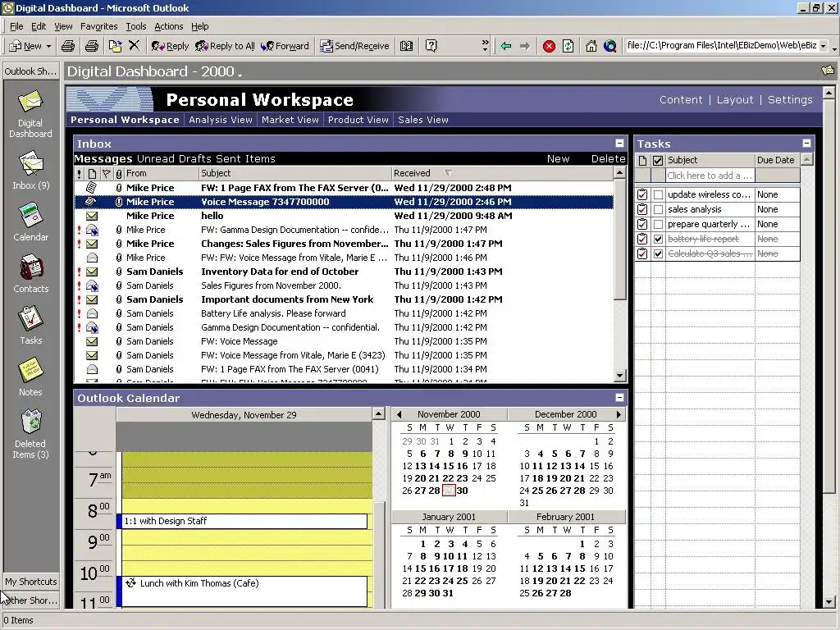Screen dimensions: 840x630
Task: Click the Search the Web icon
Action: coord(610,46)
